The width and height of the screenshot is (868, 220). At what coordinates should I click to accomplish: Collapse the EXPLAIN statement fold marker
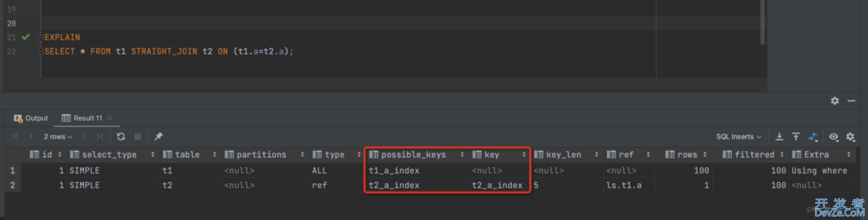(40, 37)
